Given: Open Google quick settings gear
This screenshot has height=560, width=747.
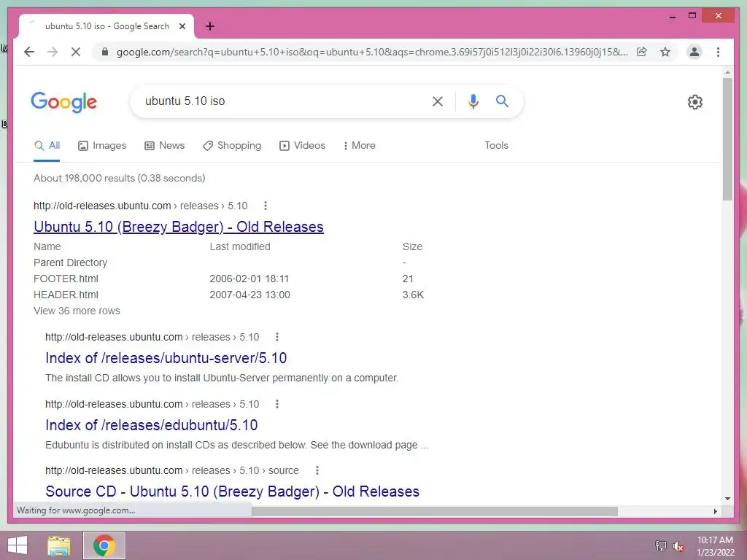Looking at the screenshot, I should [x=695, y=102].
